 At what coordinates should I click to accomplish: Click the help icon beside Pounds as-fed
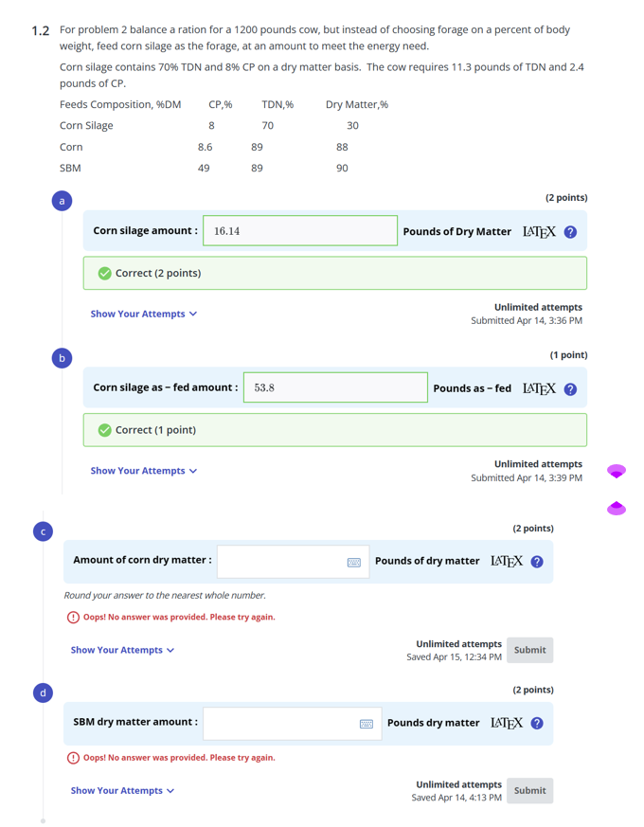[569, 387]
